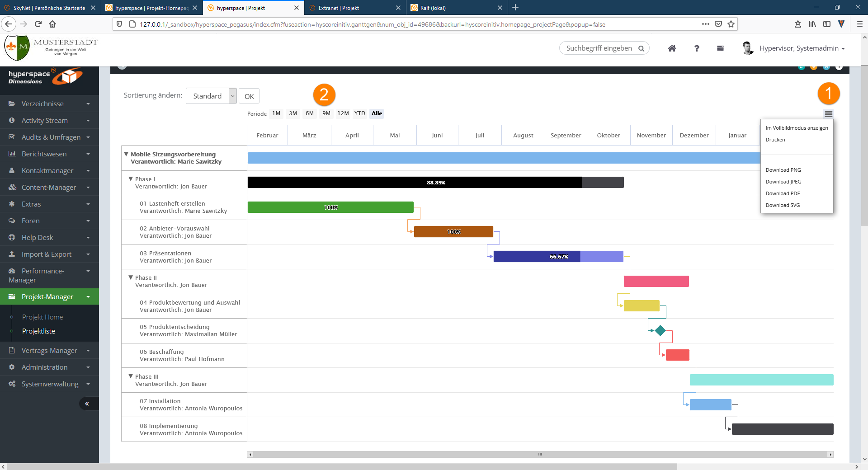This screenshot has width=868, height=470.
Task: Bookmark this page with star icon
Action: click(x=731, y=24)
